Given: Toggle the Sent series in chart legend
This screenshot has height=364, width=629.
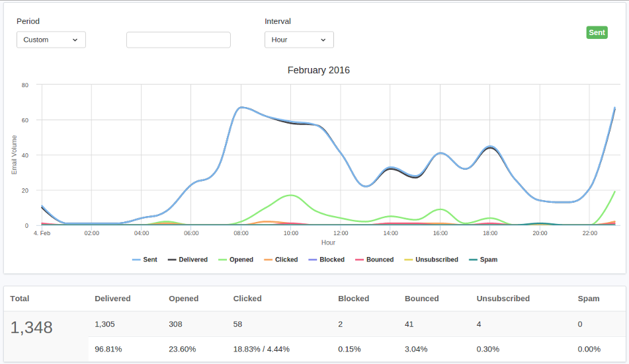Looking at the screenshot, I should click(145, 260).
